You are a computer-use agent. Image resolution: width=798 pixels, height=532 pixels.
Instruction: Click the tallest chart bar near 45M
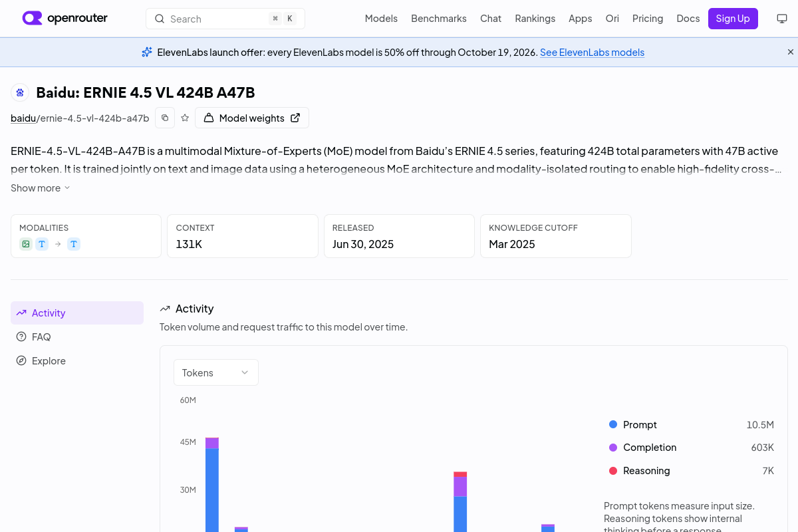[212, 485]
